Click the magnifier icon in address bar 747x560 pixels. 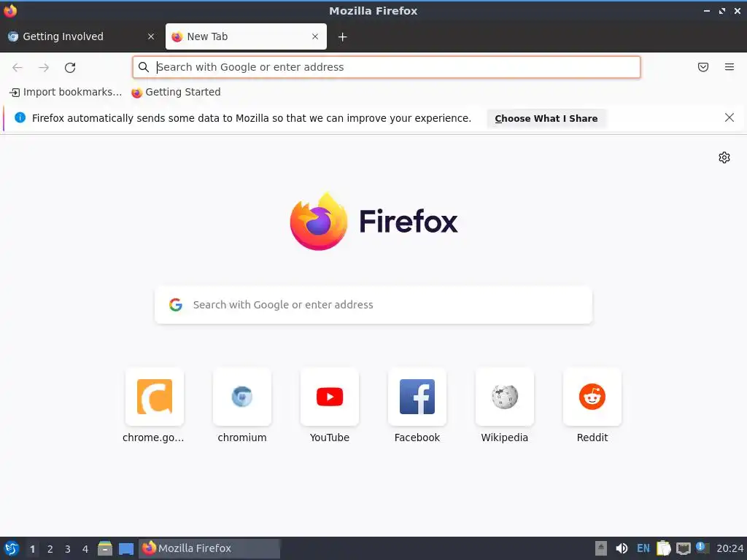pyautogui.click(x=144, y=67)
